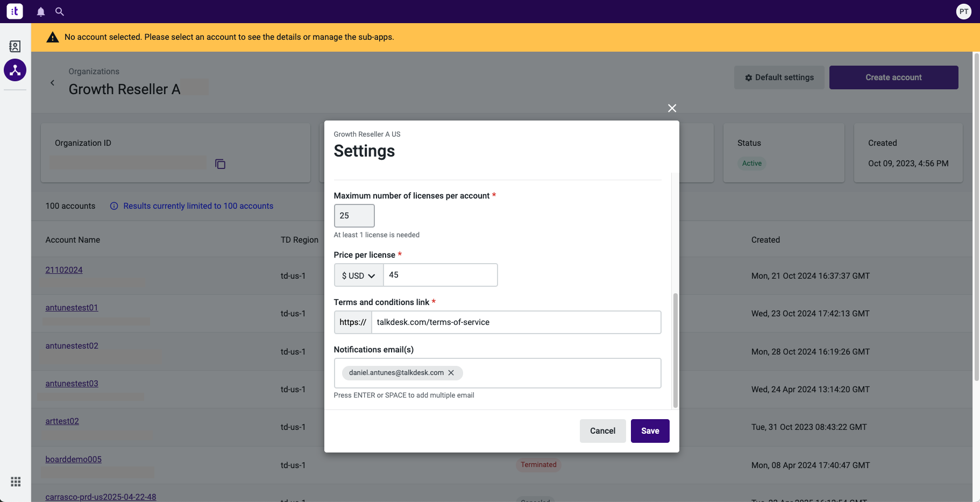Viewport: 980px width, 502px height.
Task: Copy the Organization ID
Action: (220, 164)
